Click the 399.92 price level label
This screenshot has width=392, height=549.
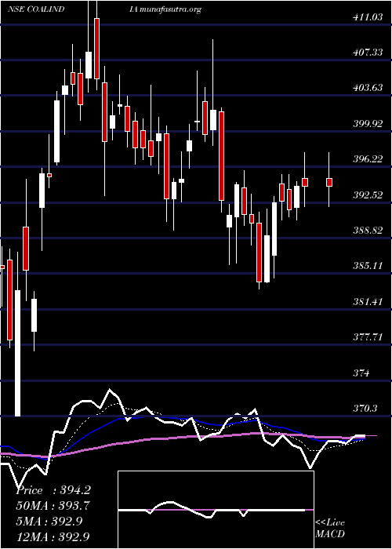[367, 123]
